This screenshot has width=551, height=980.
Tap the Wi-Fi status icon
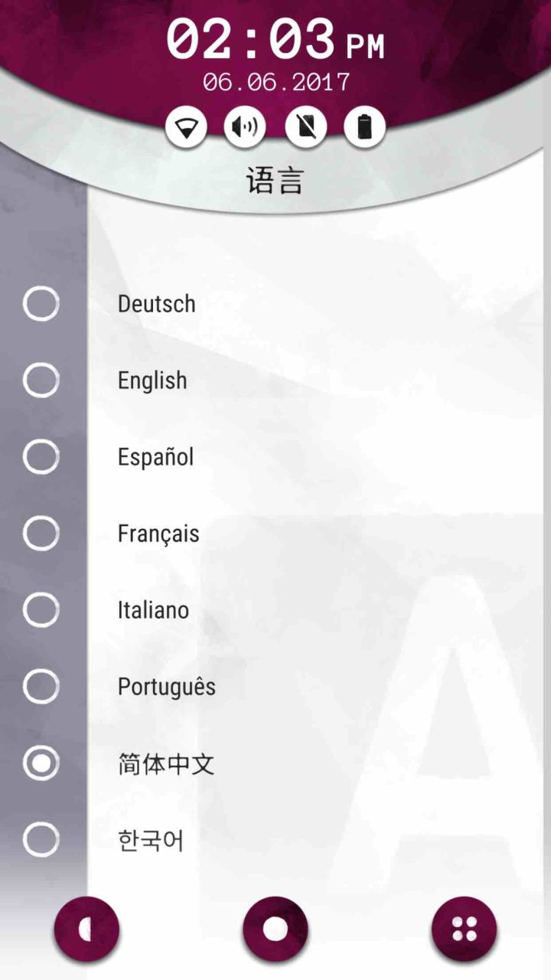186,127
